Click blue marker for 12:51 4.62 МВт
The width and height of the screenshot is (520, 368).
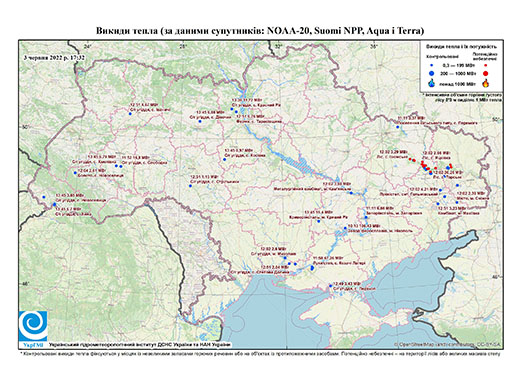click(130, 114)
